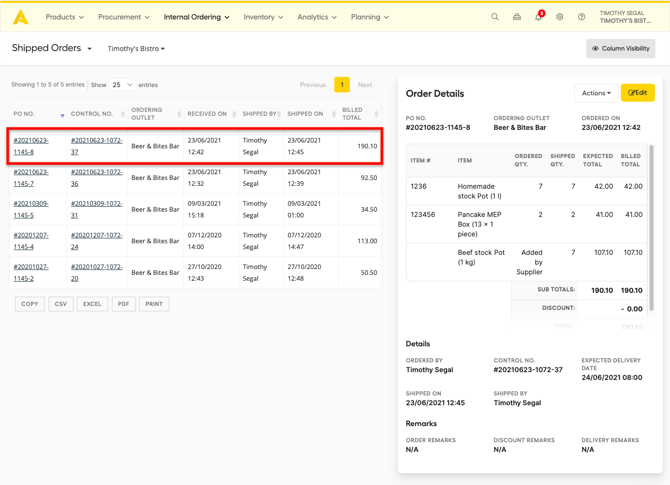The width and height of the screenshot is (670, 485).
Task: Go to Next page
Action: pyautogui.click(x=365, y=85)
